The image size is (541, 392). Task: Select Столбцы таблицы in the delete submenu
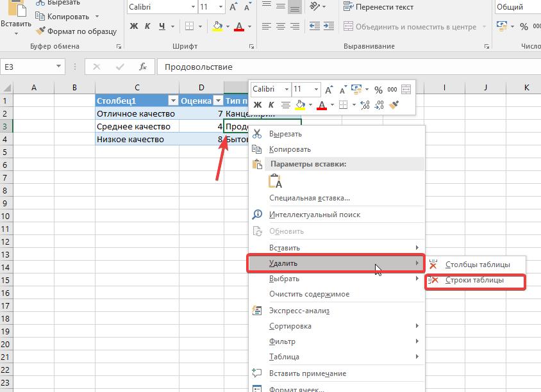476,265
